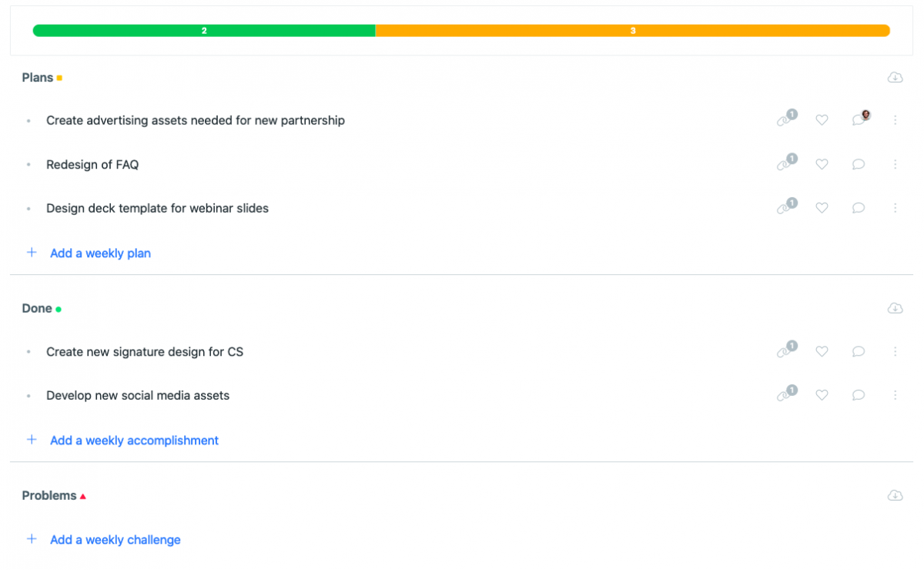Open the link attachment on "Develop new social media assets"
The height and width of the screenshot is (570, 924).
pyautogui.click(x=786, y=395)
